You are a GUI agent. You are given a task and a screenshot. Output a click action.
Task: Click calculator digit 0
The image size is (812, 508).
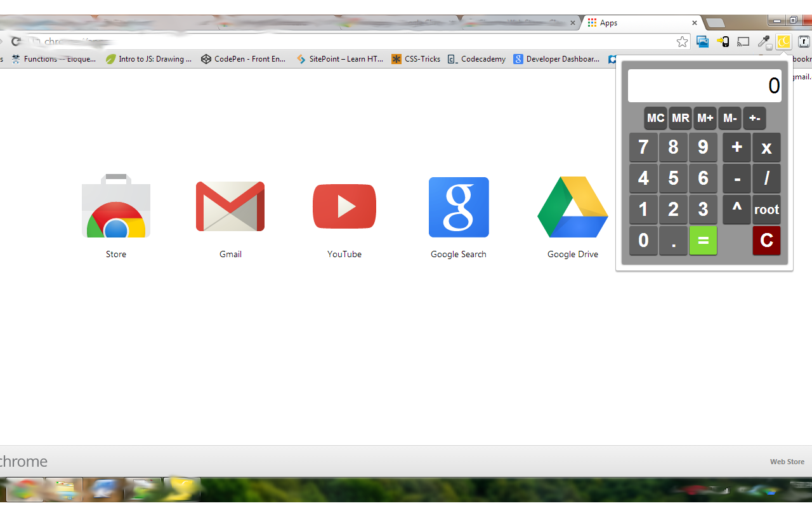tap(643, 241)
